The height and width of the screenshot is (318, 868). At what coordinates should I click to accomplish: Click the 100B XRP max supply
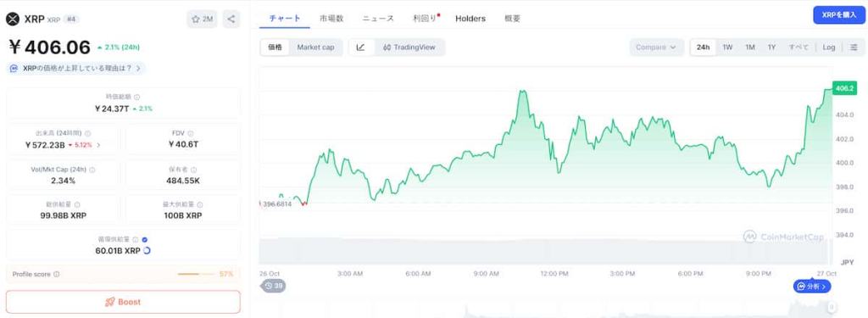(x=183, y=215)
